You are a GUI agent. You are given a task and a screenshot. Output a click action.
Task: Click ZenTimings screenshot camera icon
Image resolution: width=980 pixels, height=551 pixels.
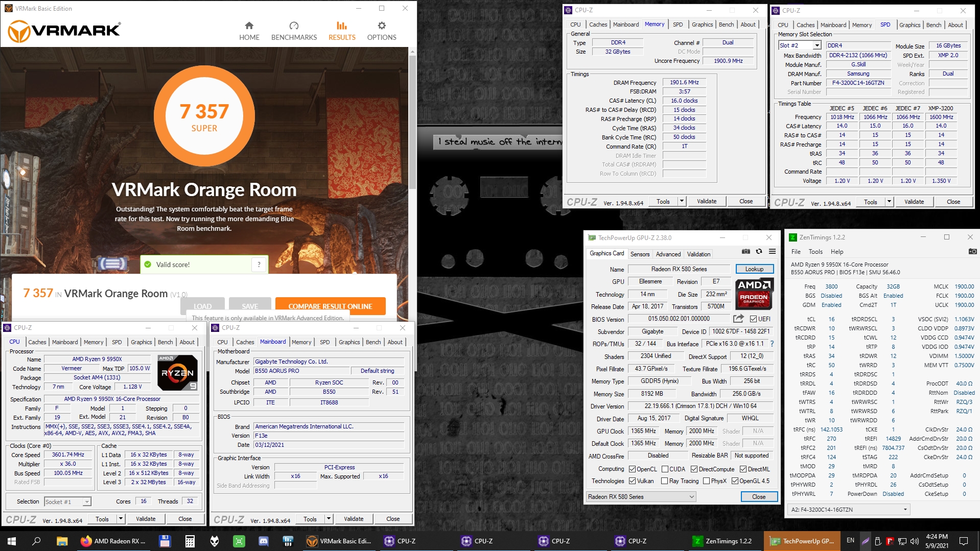[x=972, y=251]
